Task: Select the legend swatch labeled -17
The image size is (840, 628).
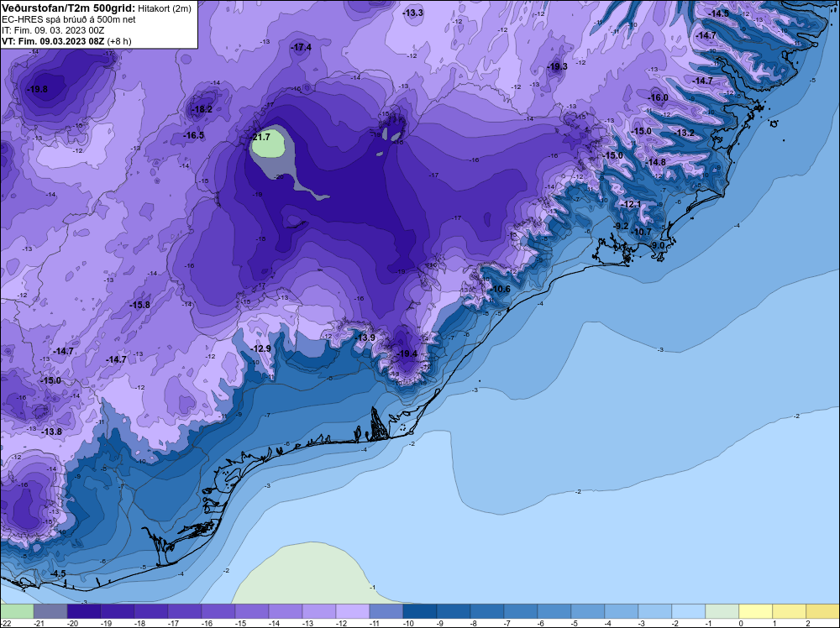Action: point(184,611)
